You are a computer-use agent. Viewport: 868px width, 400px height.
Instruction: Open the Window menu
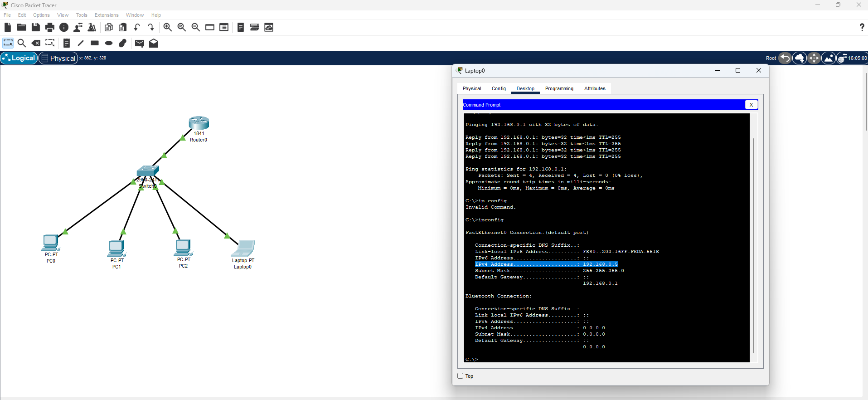(135, 15)
